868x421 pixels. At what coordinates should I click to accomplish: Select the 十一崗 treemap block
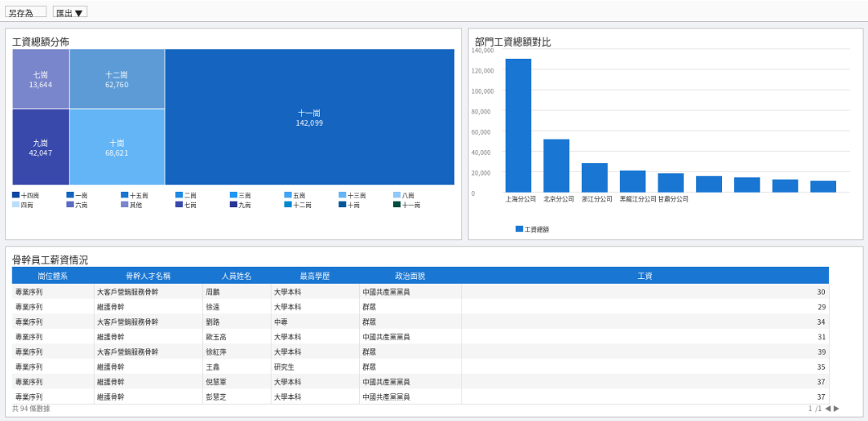[x=309, y=117]
